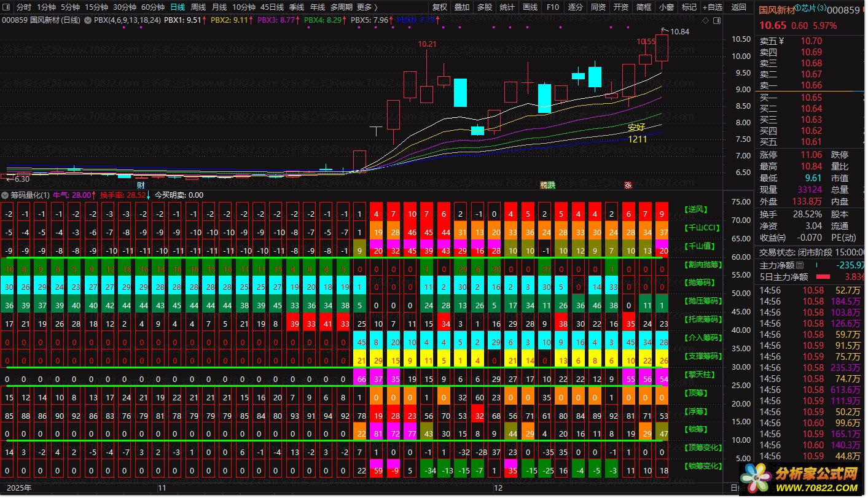Click the 国风新材 stock name header
Image resolution: width=868 pixels, height=498 pixels.
(x=776, y=10)
